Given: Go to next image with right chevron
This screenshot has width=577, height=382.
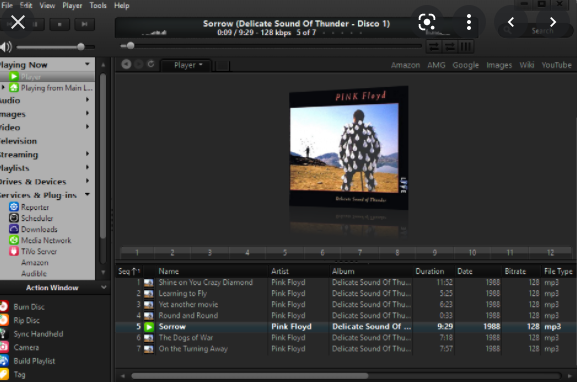Looking at the screenshot, I should coord(553,22).
